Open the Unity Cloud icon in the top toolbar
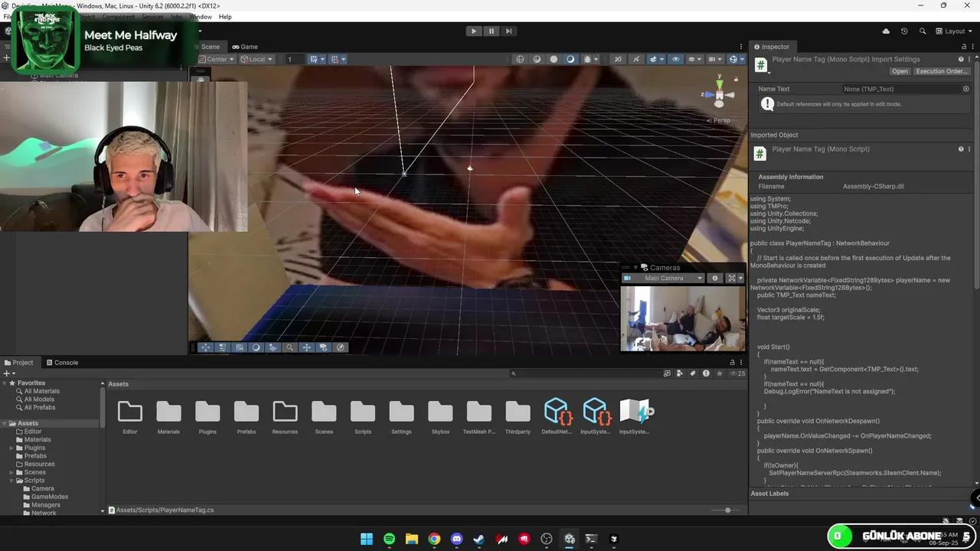 click(886, 31)
